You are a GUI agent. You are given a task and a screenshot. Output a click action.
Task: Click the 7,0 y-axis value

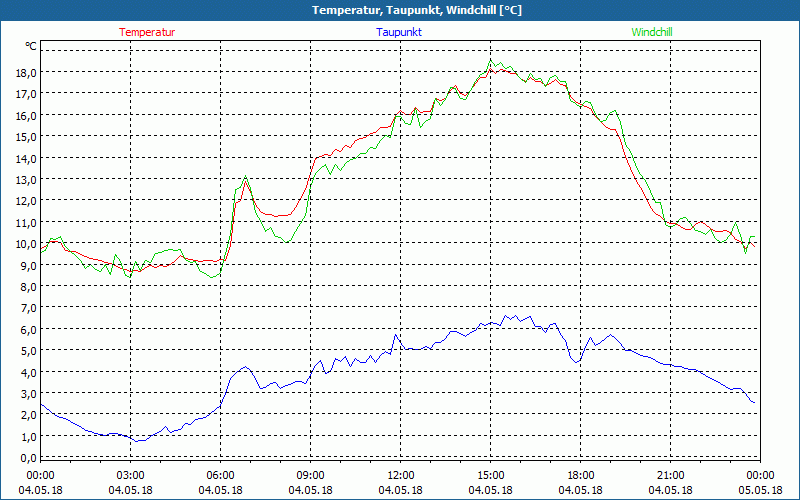pyautogui.click(x=29, y=308)
